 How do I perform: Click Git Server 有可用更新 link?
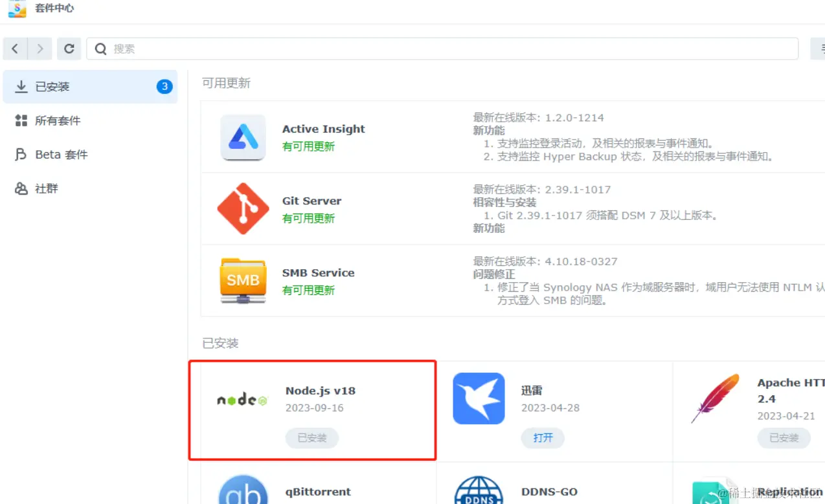click(308, 219)
